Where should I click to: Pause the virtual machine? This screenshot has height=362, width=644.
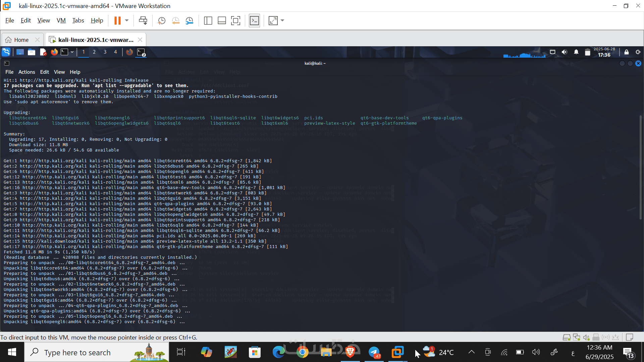pyautogui.click(x=117, y=21)
